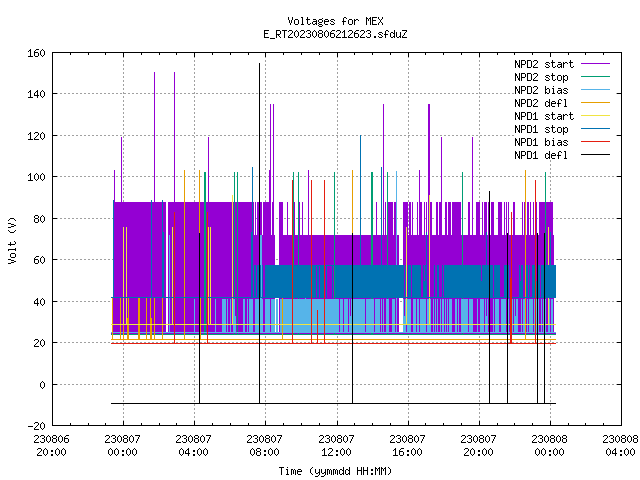Click the x-axis tick '230807 00:00'
This screenshot has height=480, width=640.
122,445
